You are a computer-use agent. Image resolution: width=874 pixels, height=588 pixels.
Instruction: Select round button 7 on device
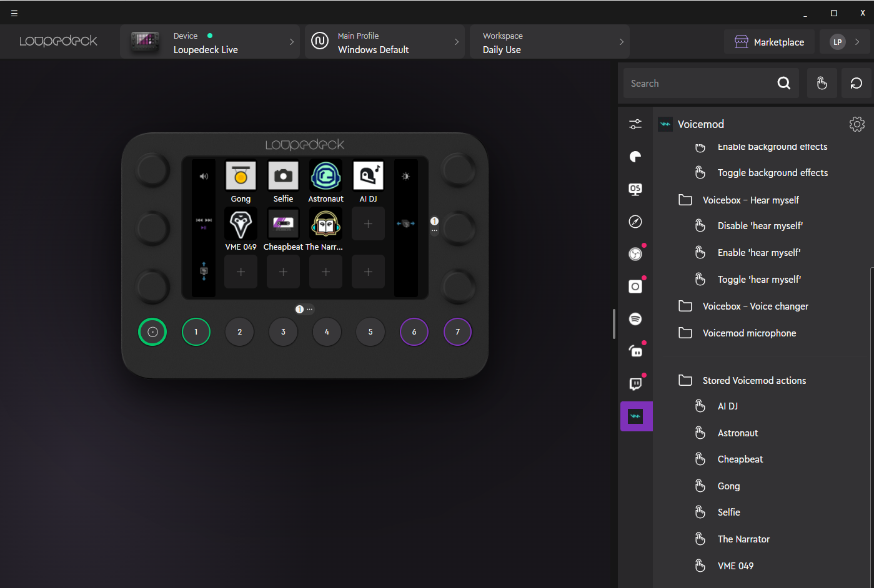point(457,332)
